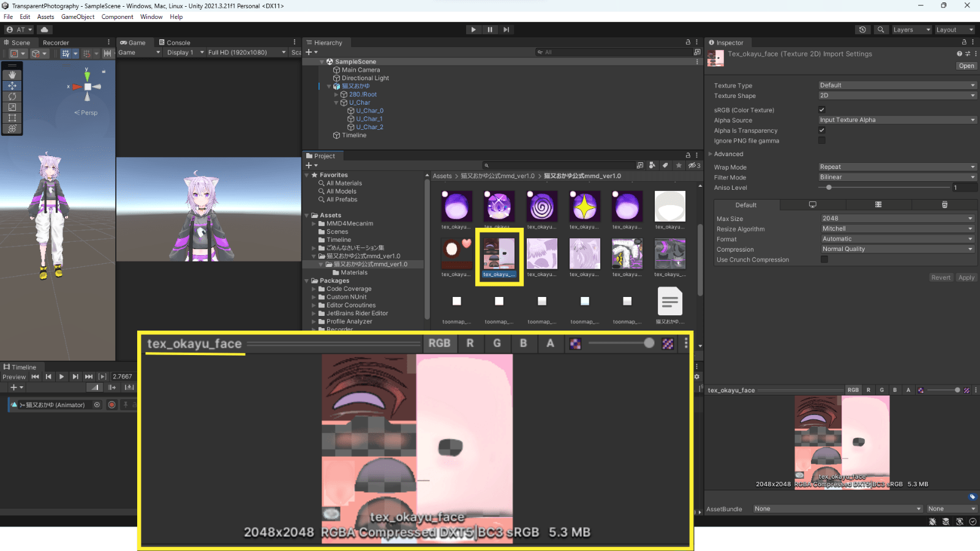The width and height of the screenshot is (980, 551).
Task: Open the Undo History icon
Action: [862, 29]
